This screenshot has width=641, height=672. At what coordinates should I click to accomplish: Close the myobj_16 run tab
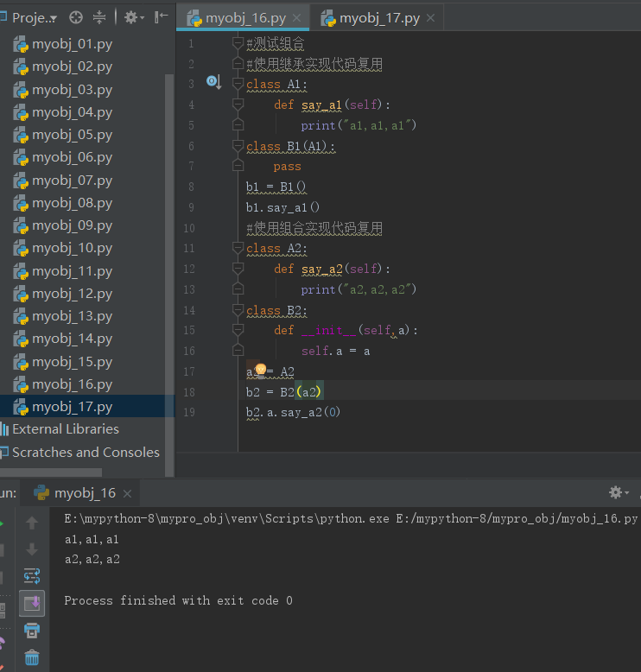tap(127, 494)
